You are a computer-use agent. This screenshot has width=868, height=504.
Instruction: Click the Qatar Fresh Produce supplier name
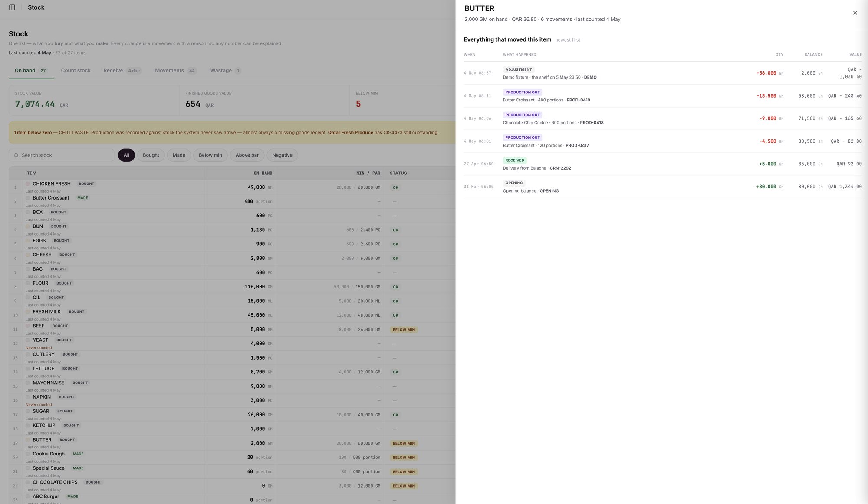pyautogui.click(x=350, y=133)
